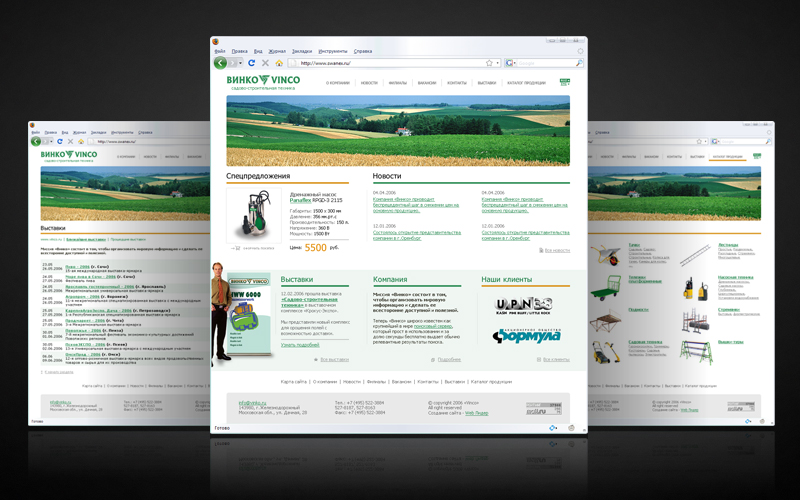This screenshot has height=500, width=800.
Task: Click the green browser Back button
Action: 221,63
